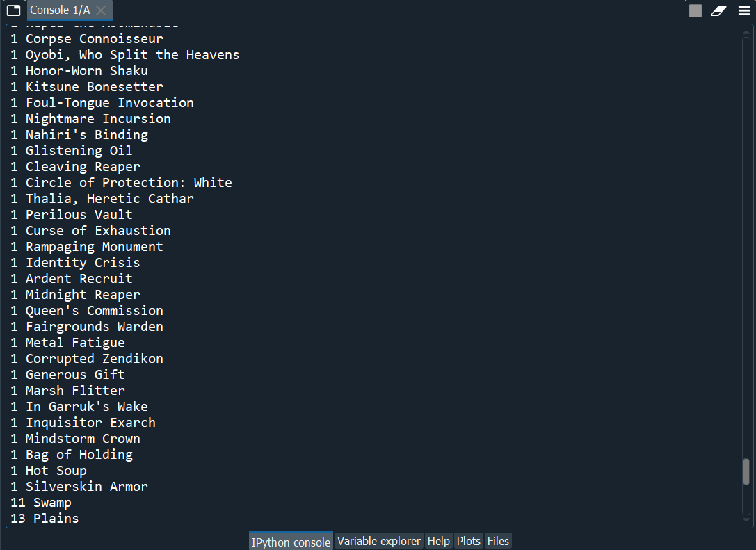Click the stop/interrupt kernel square button

pos(695,10)
